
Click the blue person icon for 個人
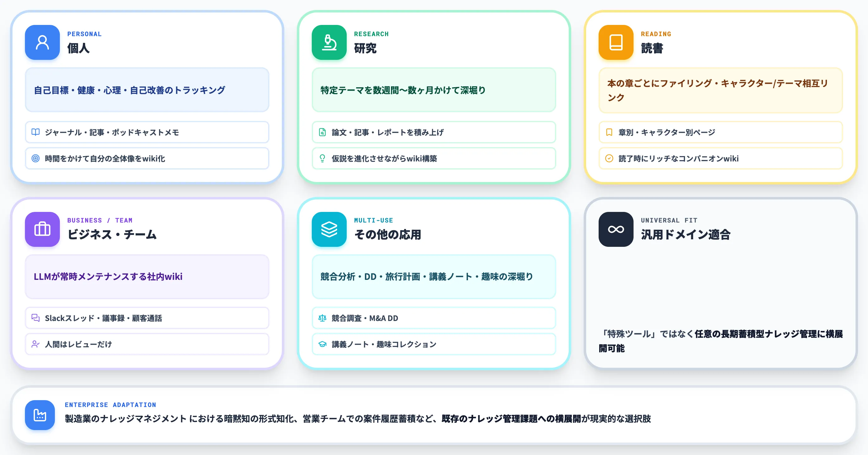click(42, 42)
